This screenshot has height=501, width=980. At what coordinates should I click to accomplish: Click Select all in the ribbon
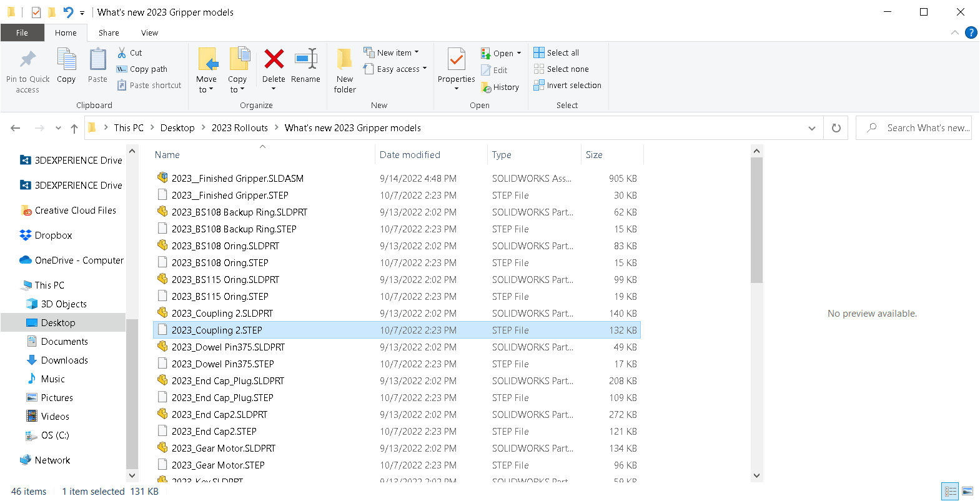[x=557, y=53]
